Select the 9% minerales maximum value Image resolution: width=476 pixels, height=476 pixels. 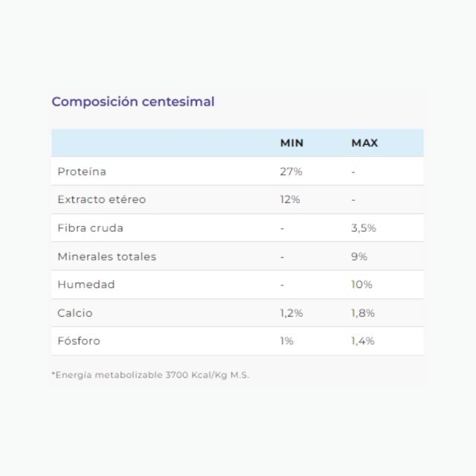[x=359, y=257]
